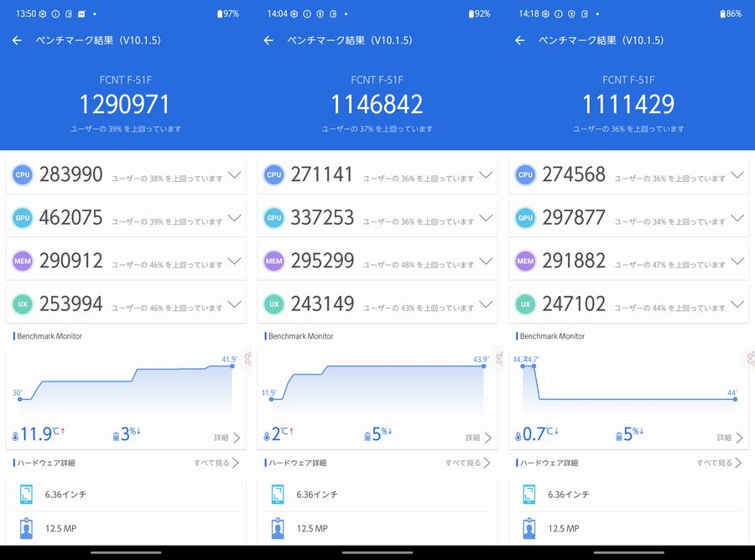Expand the CPU 274568 score row
Image resolution: width=755 pixels, height=560 pixels.
737,174
